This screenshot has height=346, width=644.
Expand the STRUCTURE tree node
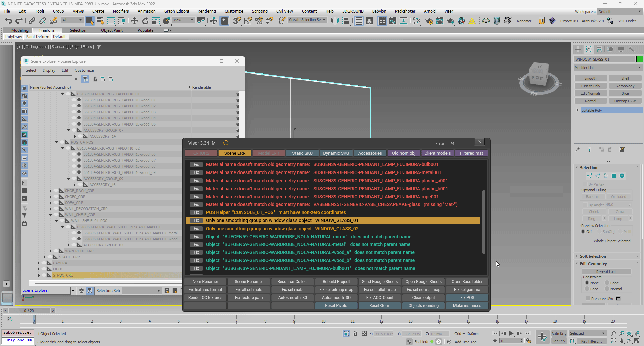pyautogui.click(x=39, y=275)
